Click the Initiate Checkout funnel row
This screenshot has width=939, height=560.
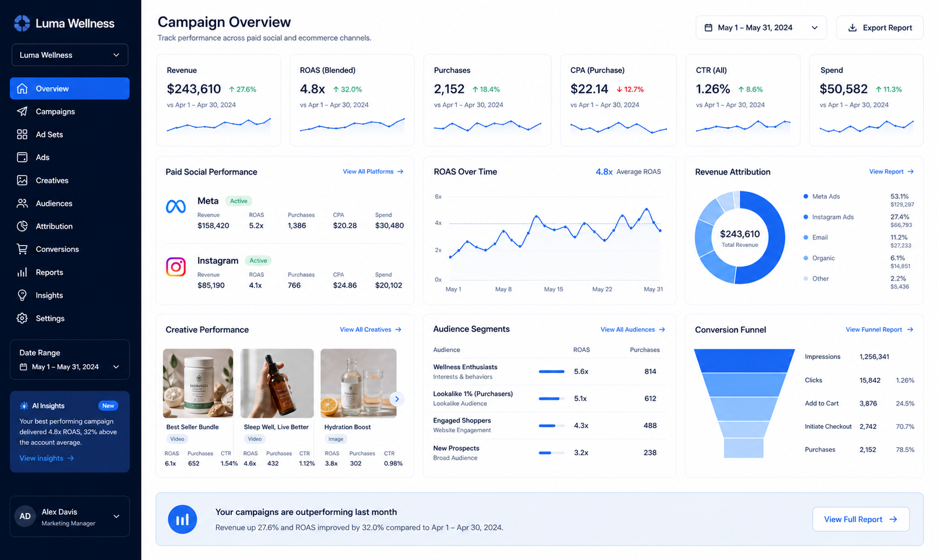(859, 427)
